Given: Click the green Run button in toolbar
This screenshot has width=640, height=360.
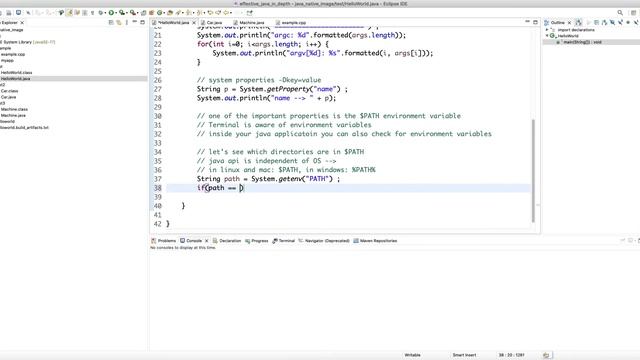Looking at the screenshot, I should pos(111,13).
